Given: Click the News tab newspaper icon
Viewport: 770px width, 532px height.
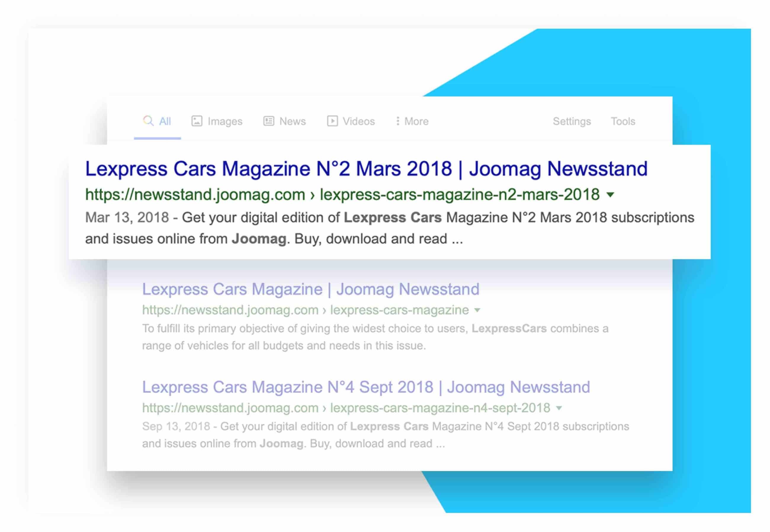Looking at the screenshot, I should pyautogui.click(x=269, y=121).
